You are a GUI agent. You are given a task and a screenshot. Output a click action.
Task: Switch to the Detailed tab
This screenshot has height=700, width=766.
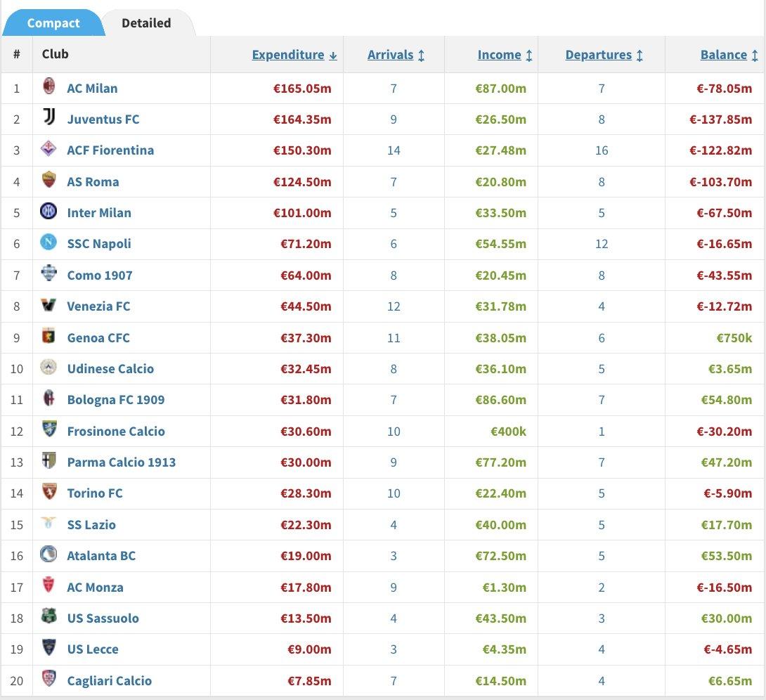146,23
